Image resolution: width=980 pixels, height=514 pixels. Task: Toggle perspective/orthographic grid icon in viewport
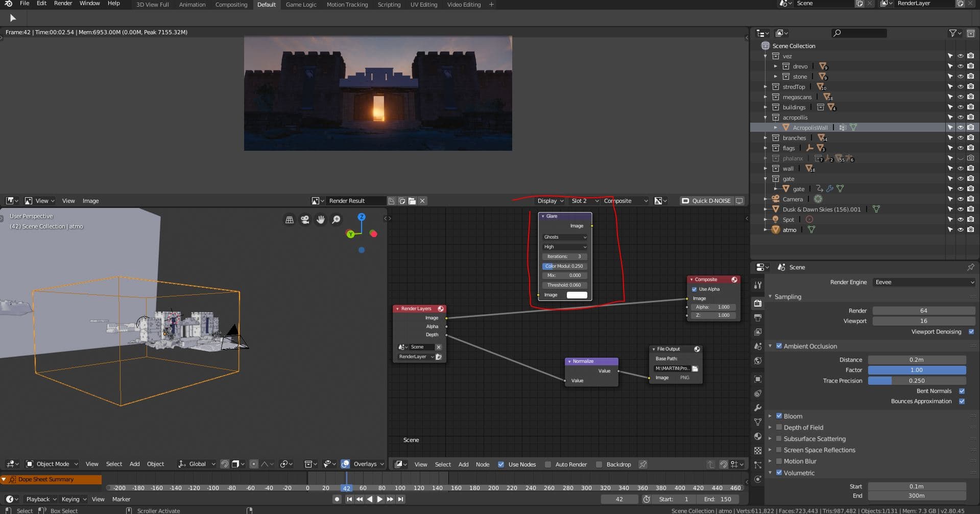pyautogui.click(x=290, y=220)
